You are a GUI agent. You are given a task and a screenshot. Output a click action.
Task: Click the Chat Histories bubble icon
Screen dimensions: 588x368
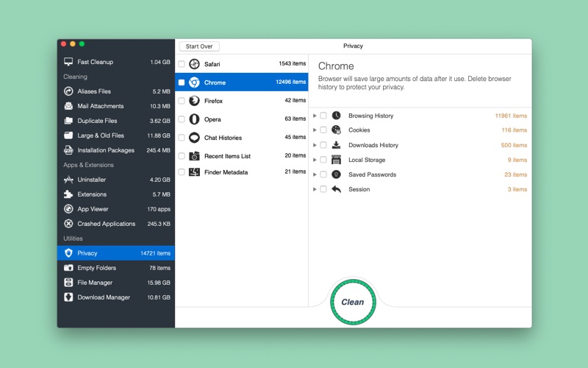tap(194, 138)
